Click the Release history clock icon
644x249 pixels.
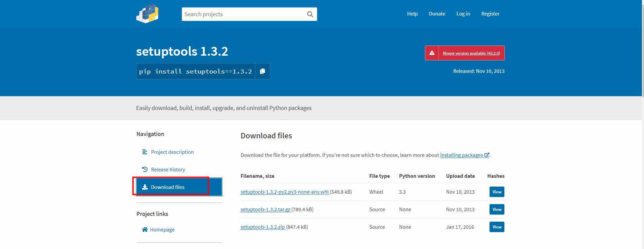[145, 169]
